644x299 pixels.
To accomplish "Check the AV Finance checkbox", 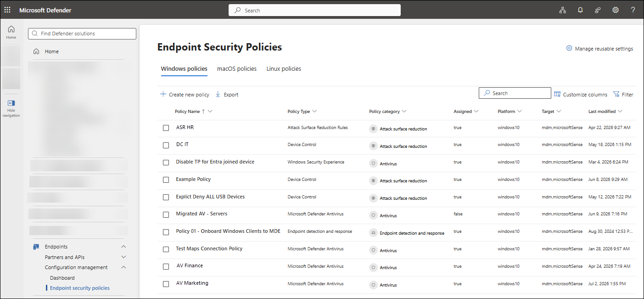I will click(166, 266).
